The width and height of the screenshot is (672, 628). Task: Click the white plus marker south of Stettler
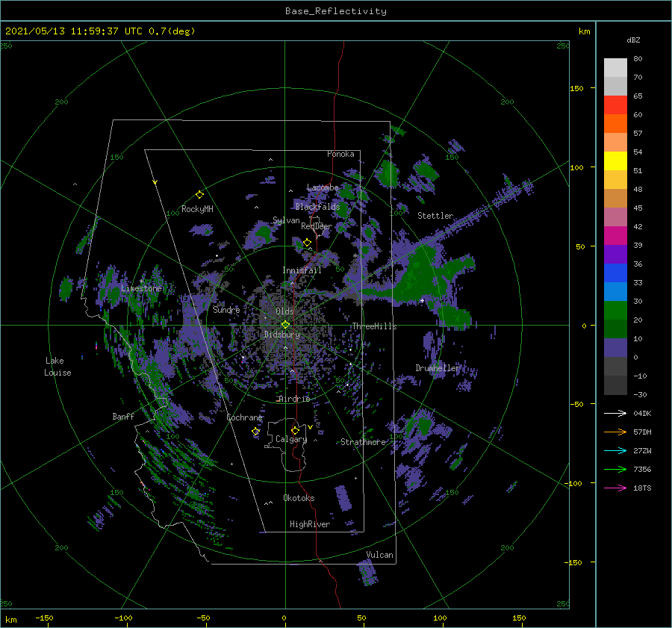(422, 301)
